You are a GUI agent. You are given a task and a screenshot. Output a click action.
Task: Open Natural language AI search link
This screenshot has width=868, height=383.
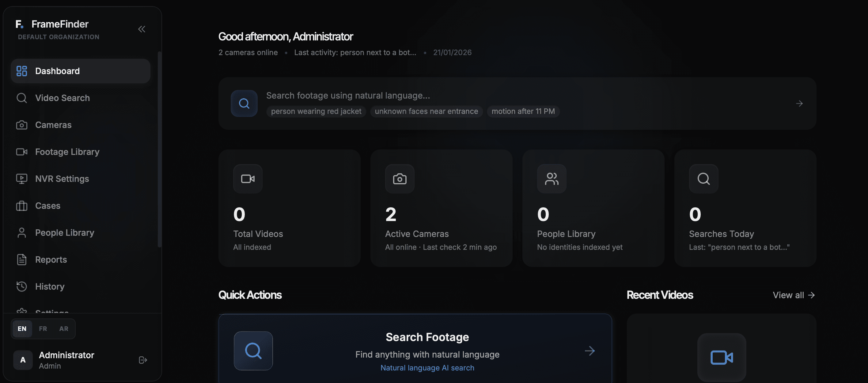(x=427, y=367)
